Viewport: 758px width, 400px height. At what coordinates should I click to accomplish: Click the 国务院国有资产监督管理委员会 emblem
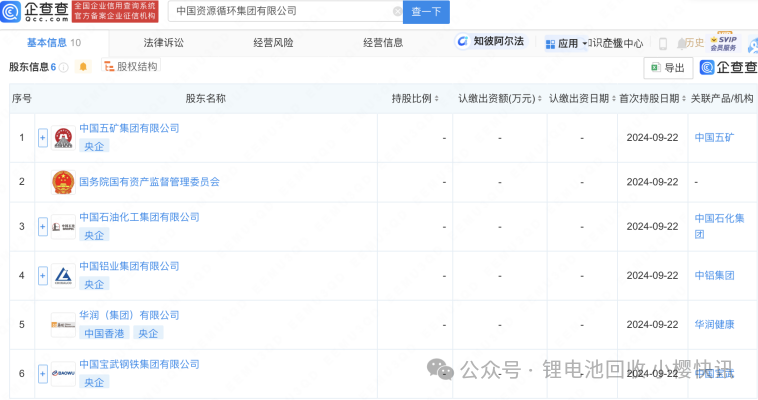[63, 182]
